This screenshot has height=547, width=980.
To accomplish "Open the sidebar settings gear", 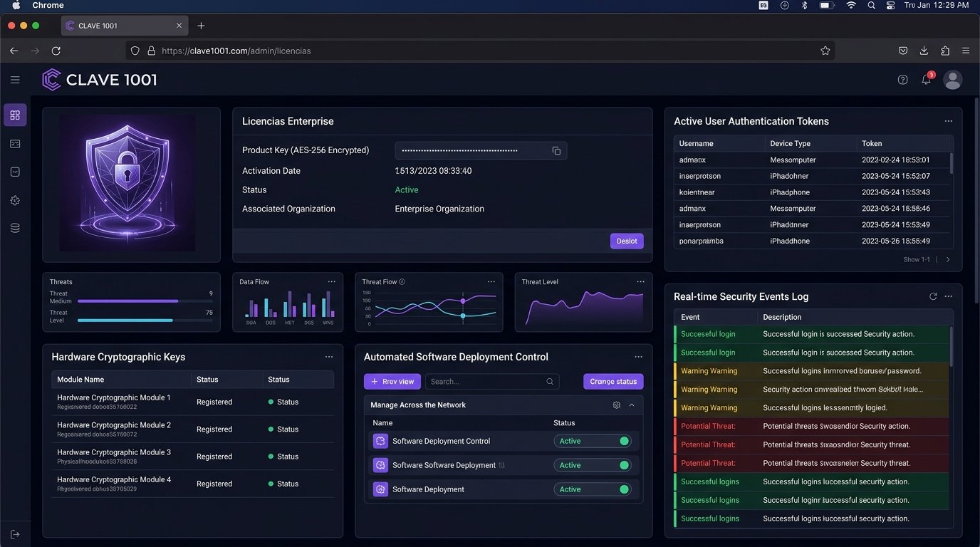I will coord(15,201).
